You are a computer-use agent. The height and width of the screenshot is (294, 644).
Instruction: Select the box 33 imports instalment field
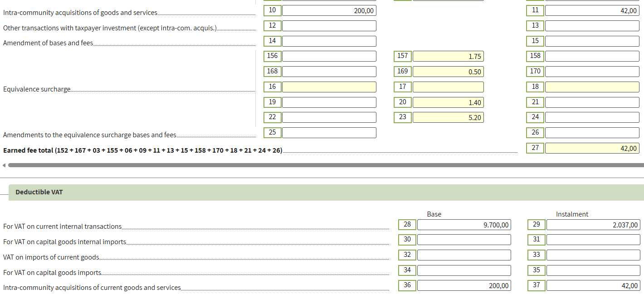[x=593, y=255]
